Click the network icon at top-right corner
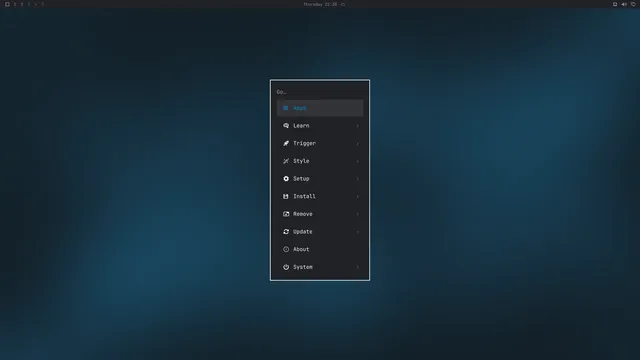The height and width of the screenshot is (360, 640). tap(633, 4)
